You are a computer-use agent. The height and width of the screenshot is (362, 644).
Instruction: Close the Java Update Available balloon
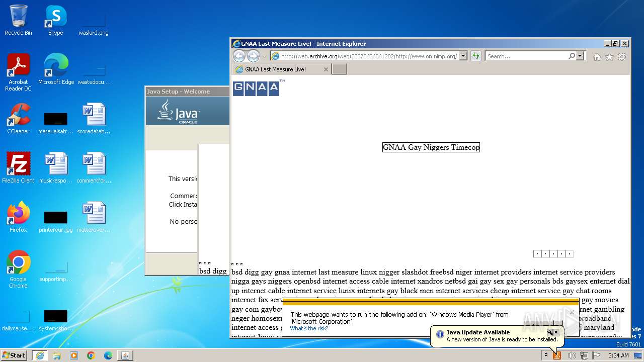click(556, 332)
